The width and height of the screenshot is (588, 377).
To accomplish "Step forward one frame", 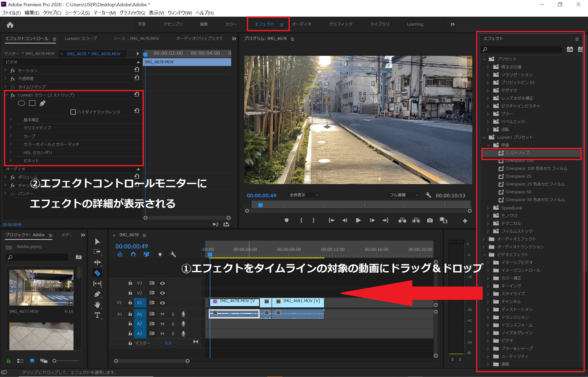I will click(x=372, y=220).
